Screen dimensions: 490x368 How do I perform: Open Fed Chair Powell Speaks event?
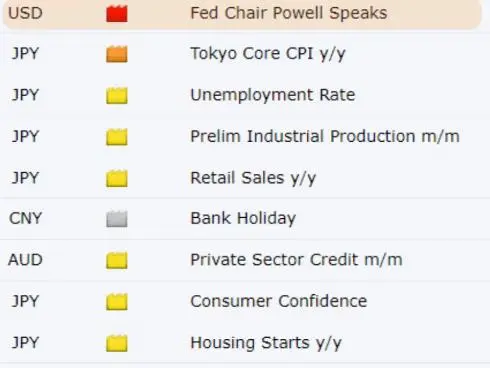(289, 13)
